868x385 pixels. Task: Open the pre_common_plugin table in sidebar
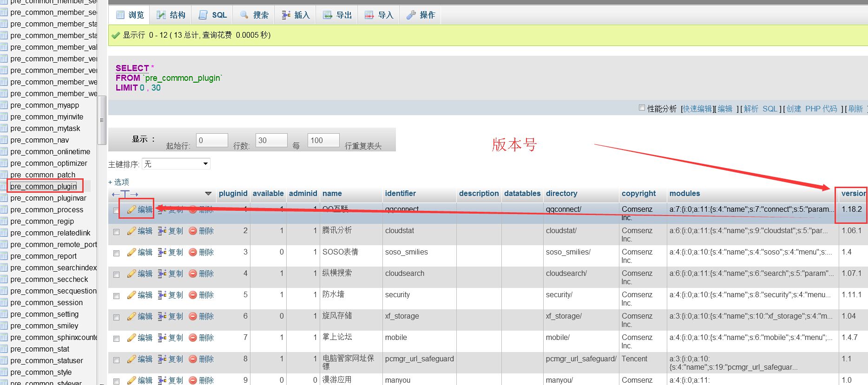coord(44,187)
